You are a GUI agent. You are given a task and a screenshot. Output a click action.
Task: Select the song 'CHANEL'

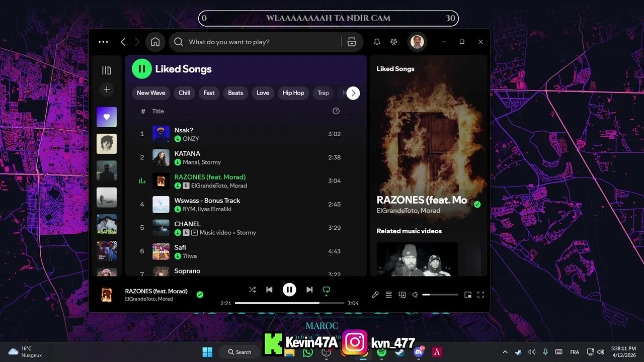point(187,224)
